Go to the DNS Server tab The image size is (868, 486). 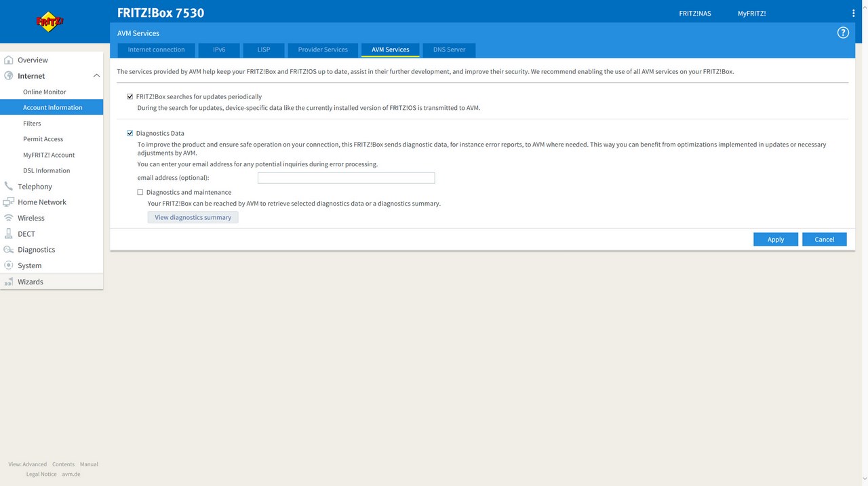click(449, 50)
